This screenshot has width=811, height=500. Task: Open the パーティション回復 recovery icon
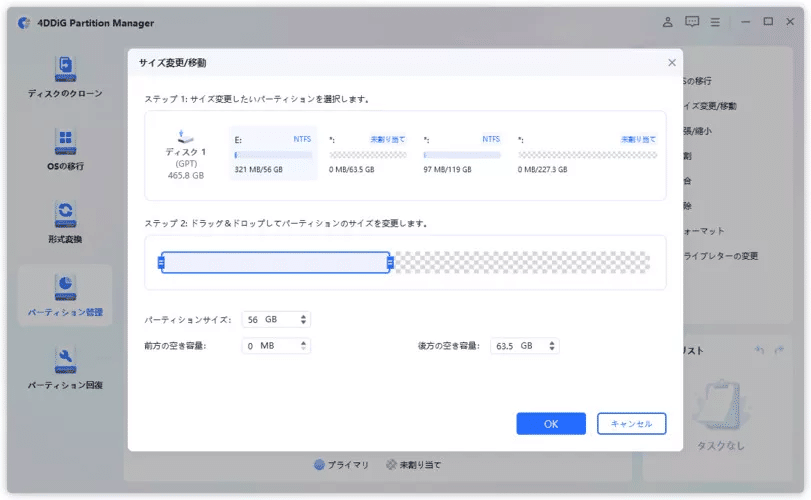[65, 360]
